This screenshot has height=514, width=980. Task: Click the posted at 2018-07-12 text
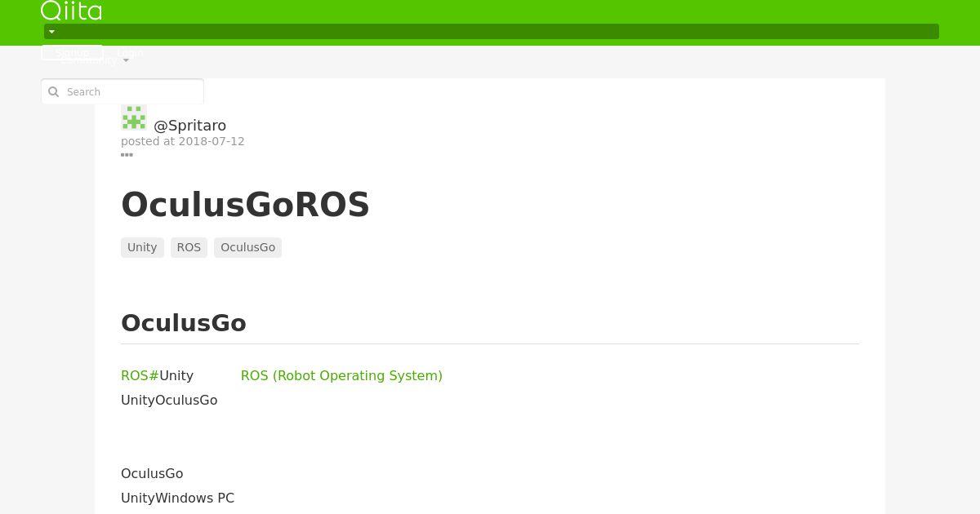coord(183,141)
